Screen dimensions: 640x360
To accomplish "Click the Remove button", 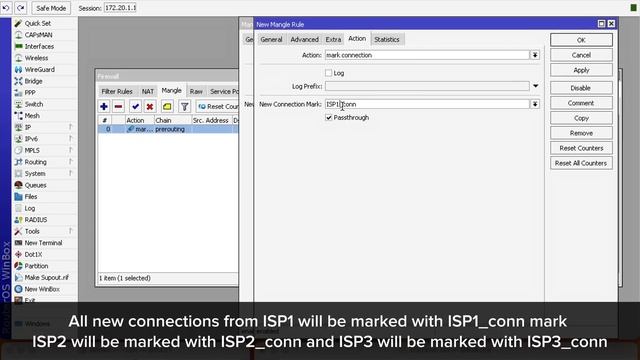I will pyautogui.click(x=581, y=133).
